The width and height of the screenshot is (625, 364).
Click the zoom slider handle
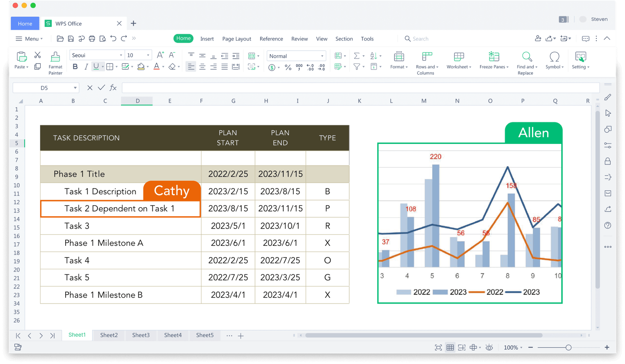tap(568, 347)
